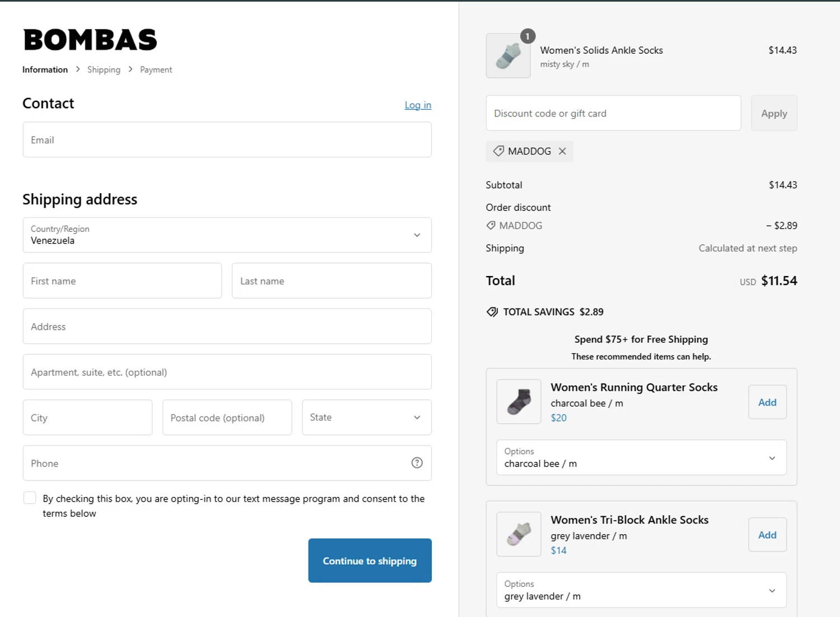Focus the City field
This screenshot has height=617, width=840.
[87, 417]
